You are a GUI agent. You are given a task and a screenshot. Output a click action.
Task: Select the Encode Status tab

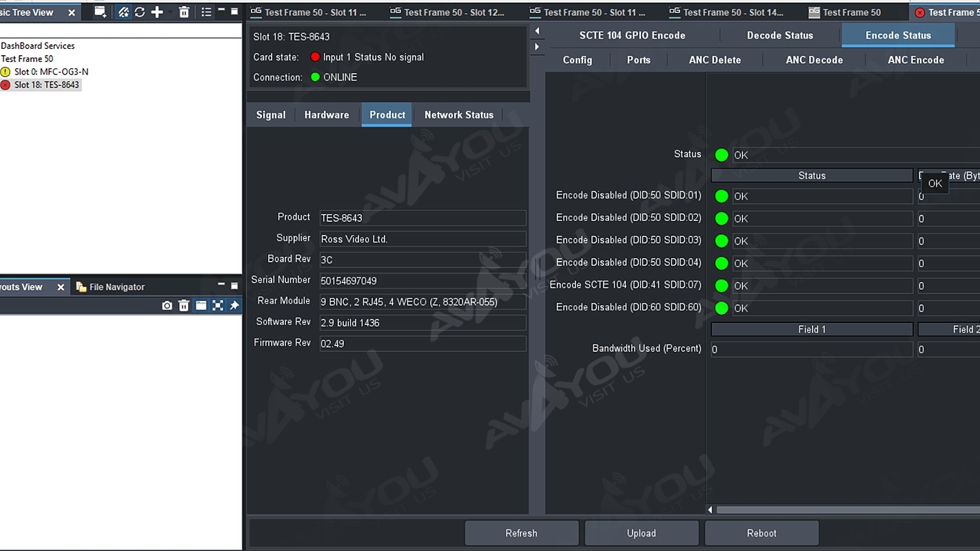[898, 35]
